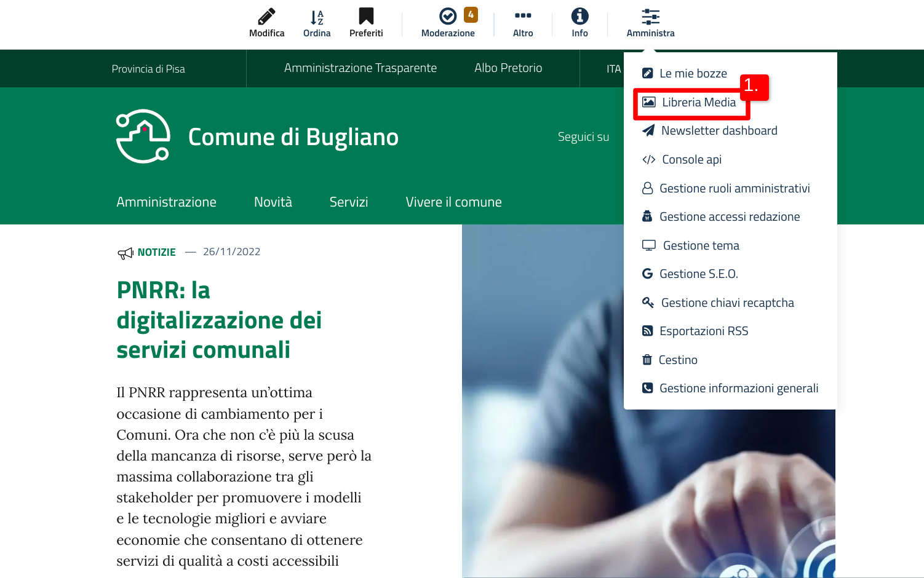Open the ITA language selector

pos(614,69)
